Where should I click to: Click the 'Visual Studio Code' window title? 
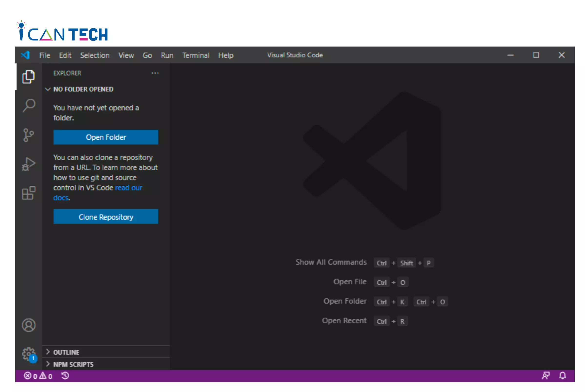point(295,55)
